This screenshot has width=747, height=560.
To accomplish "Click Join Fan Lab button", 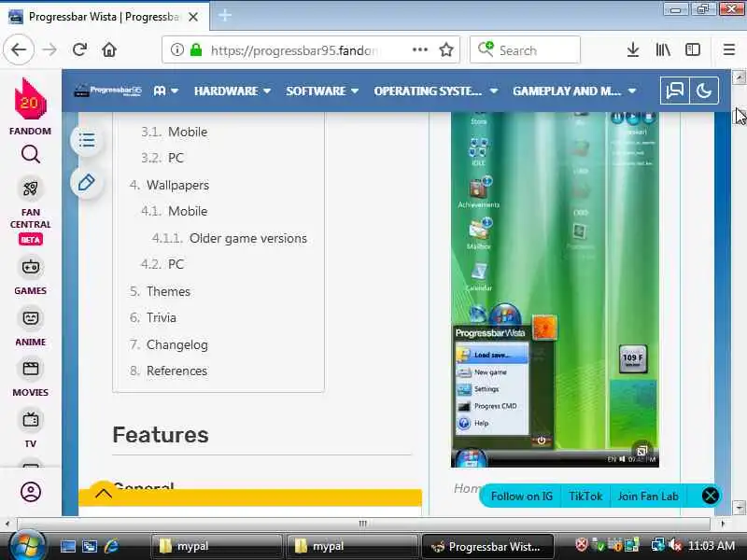I will click(648, 497).
